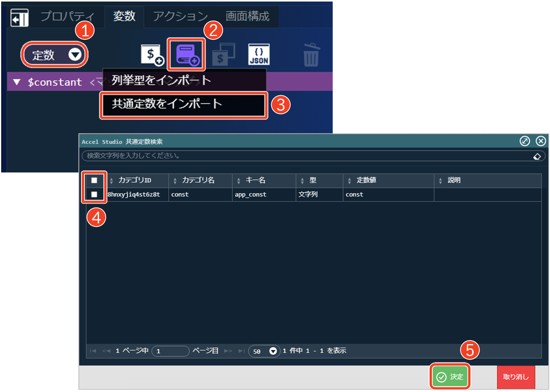
Task: Click the collapse panel icon
Action: point(19,18)
